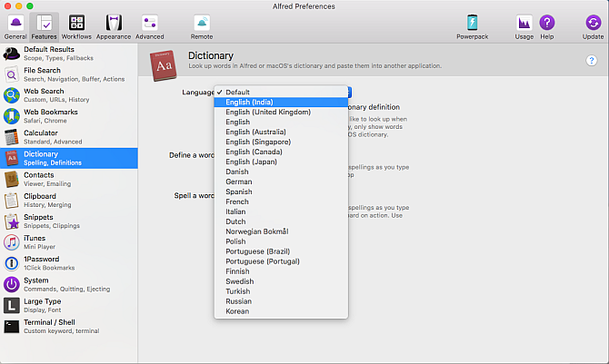Click the Powerpack icon
The height and width of the screenshot is (364, 609).
point(473,25)
